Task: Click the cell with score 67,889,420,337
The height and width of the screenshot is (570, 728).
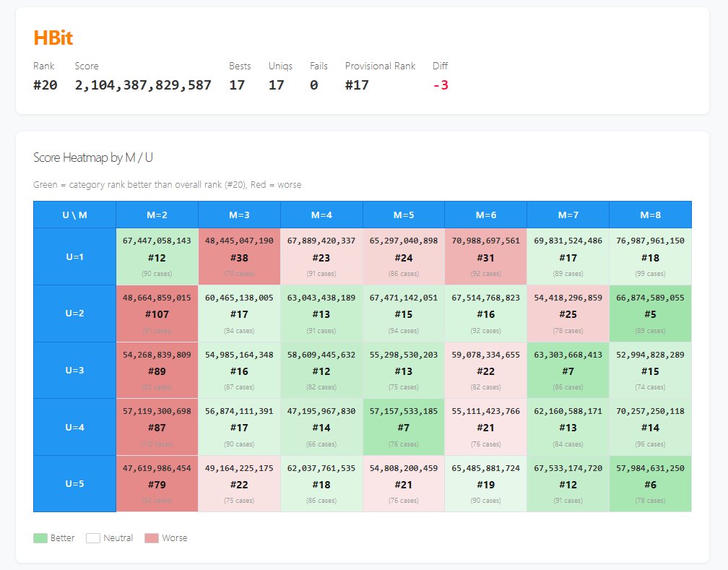Action: (321, 256)
